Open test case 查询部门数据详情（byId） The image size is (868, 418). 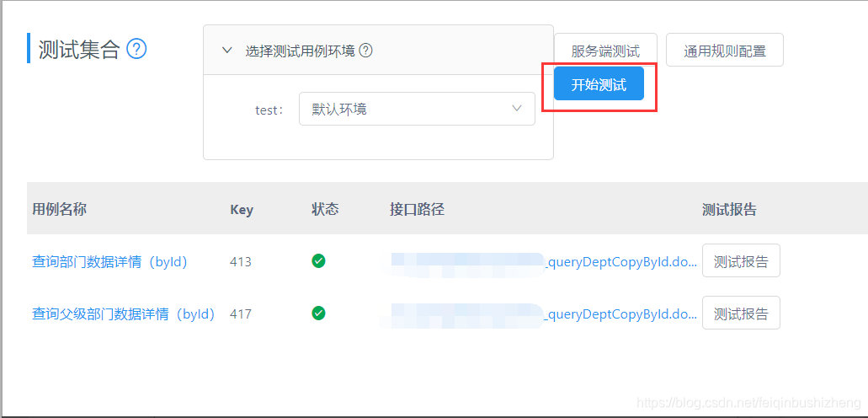point(110,261)
